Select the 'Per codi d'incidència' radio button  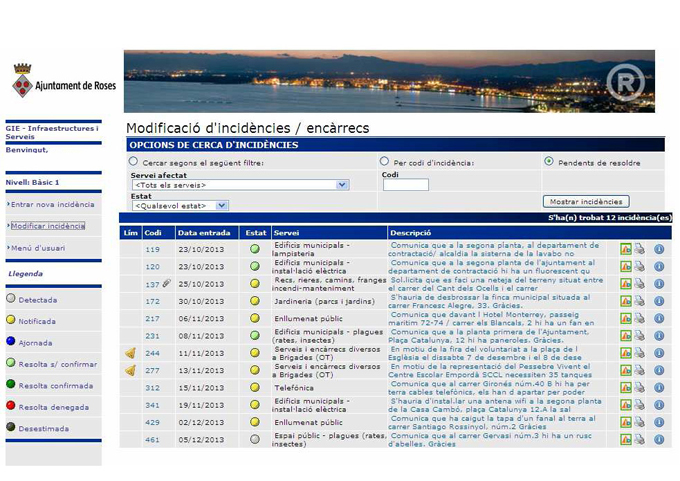(x=385, y=161)
